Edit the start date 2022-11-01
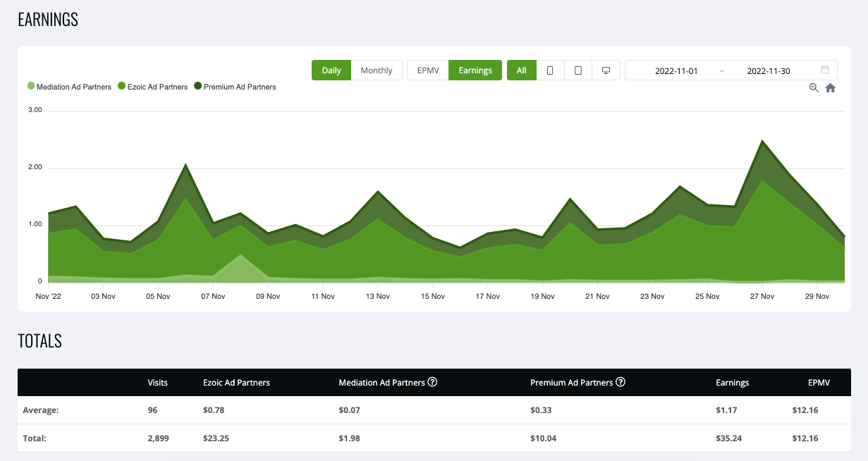868x461 pixels. 676,70
